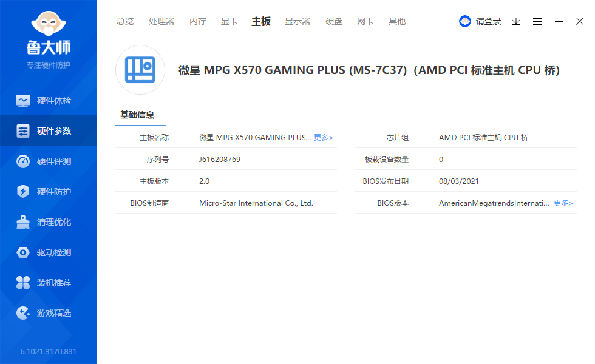Switch to the 处理器 tab
The image size is (595, 364).
[x=161, y=22]
